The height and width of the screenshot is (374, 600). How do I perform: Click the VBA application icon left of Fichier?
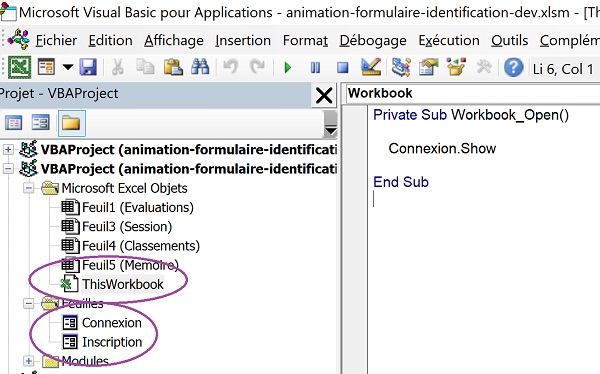18,39
